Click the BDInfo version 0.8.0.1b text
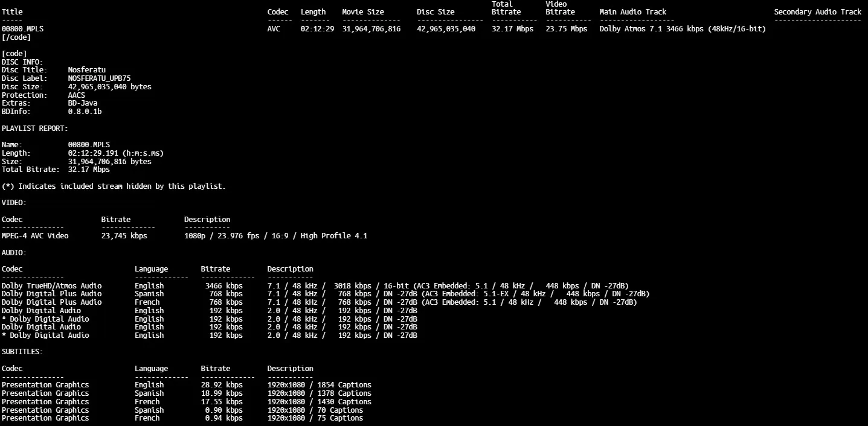This screenshot has width=868, height=426. coord(85,112)
